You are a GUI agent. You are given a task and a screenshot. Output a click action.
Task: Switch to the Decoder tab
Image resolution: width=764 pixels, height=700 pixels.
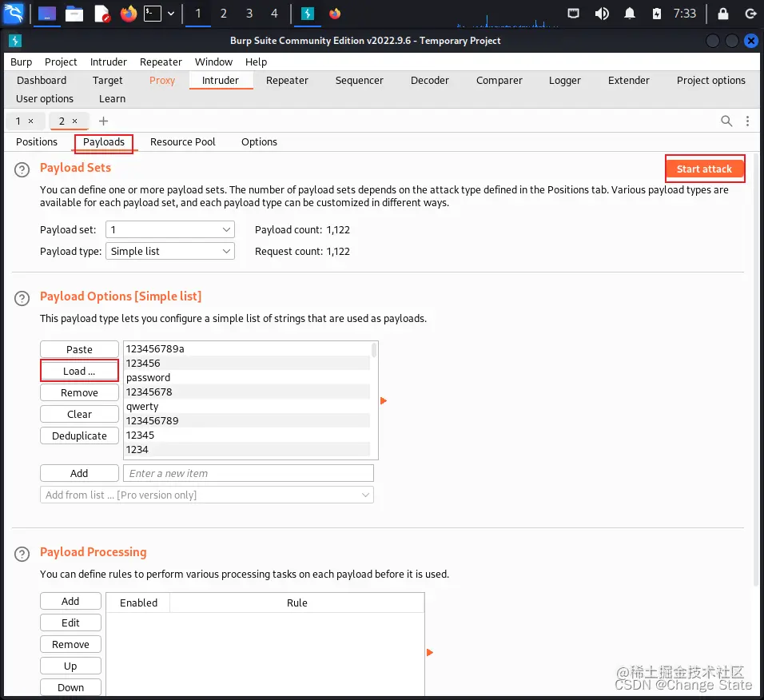(429, 81)
